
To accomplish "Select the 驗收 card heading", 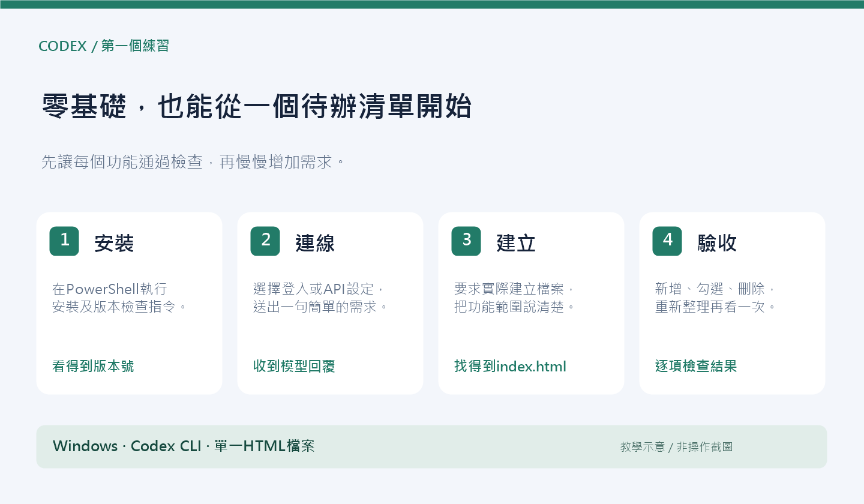I will click(717, 243).
